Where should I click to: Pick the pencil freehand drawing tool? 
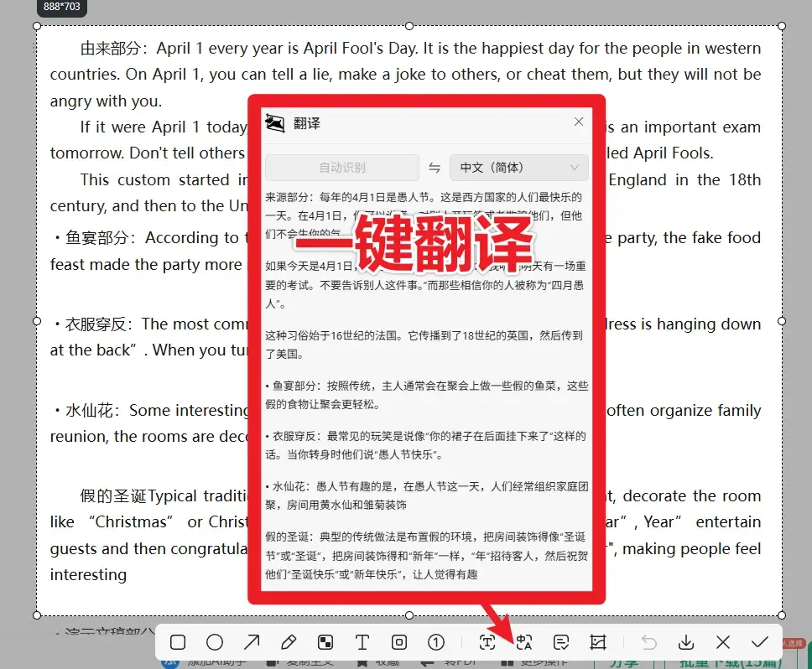(x=289, y=641)
